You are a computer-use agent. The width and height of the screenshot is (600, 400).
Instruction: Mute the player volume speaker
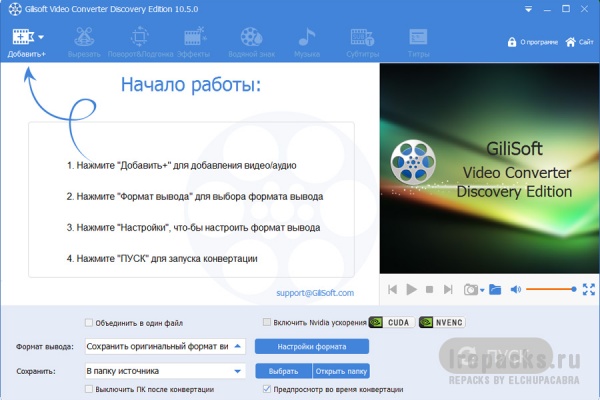(515, 289)
